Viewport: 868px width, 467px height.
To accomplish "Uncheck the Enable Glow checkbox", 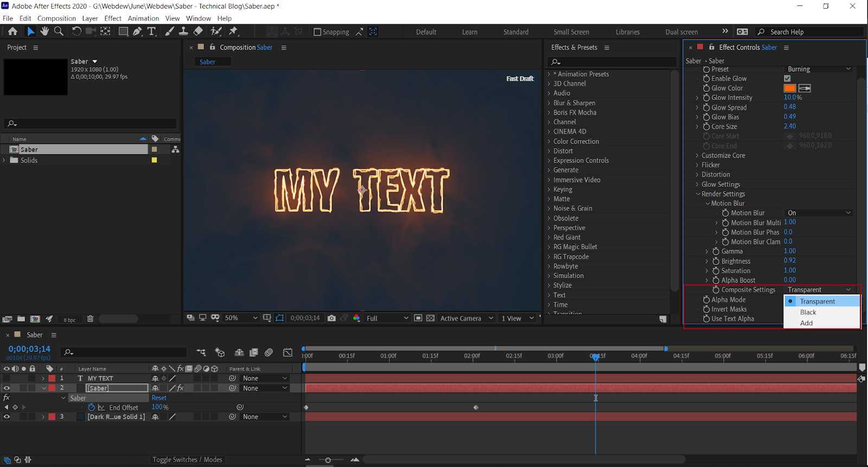I will pos(787,79).
